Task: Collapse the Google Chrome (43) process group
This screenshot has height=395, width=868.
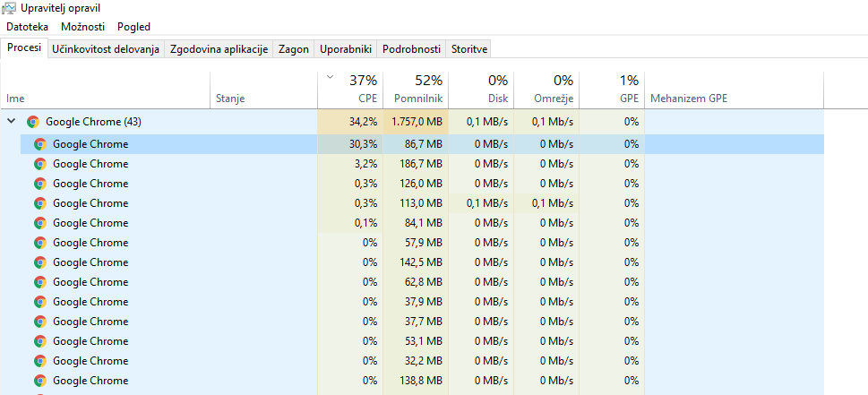Action: coord(11,122)
